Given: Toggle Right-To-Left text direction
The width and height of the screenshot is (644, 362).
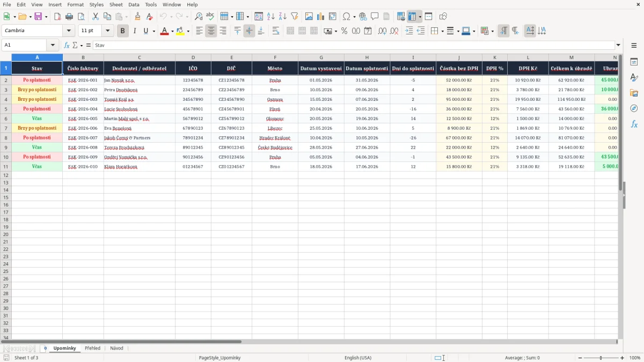Looking at the screenshot, I should (515, 31).
